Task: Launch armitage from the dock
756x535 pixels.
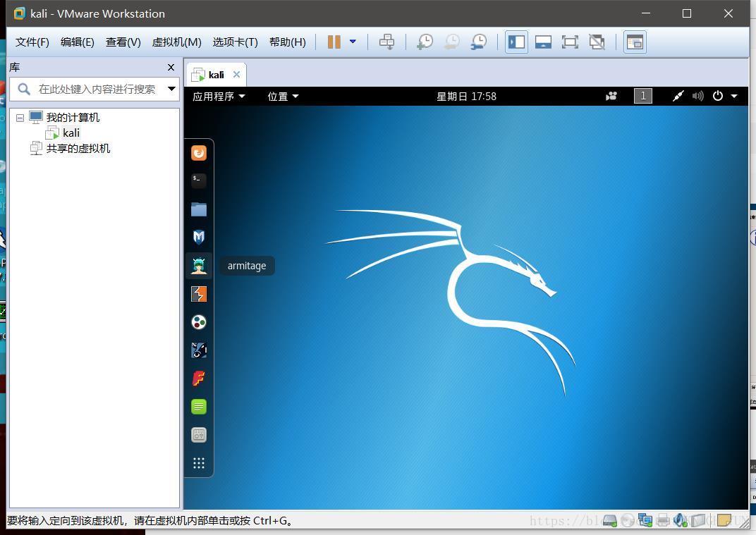Action: 199,266
